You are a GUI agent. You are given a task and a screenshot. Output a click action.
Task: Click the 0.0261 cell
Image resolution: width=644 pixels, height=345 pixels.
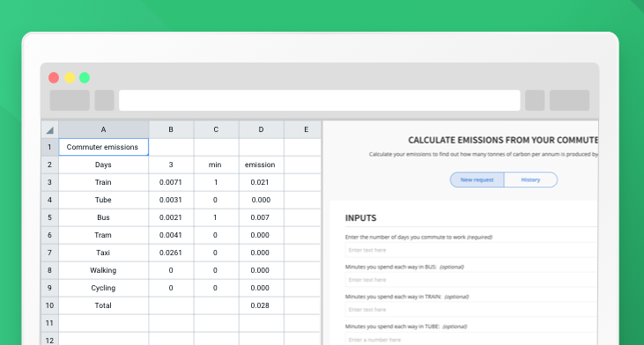[x=171, y=253]
